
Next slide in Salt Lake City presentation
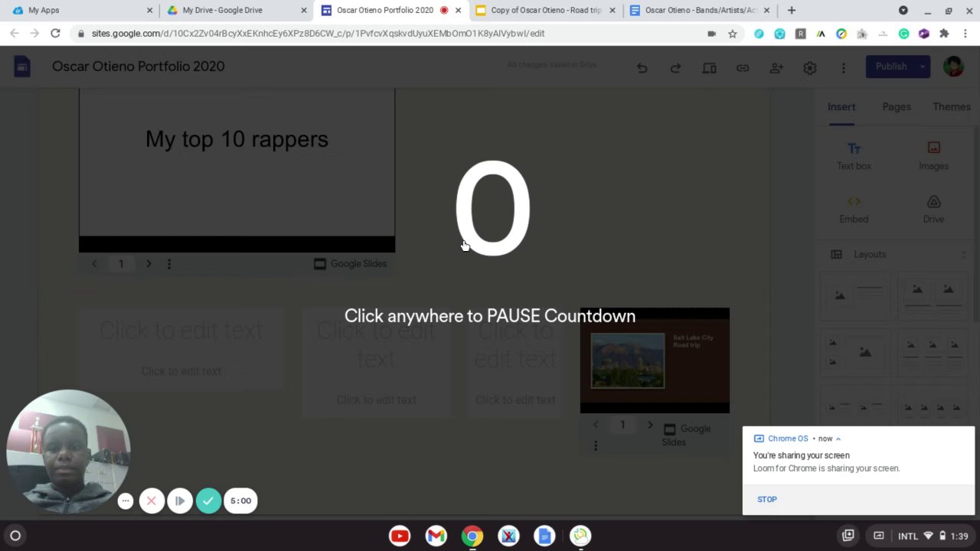click(650, 425)
